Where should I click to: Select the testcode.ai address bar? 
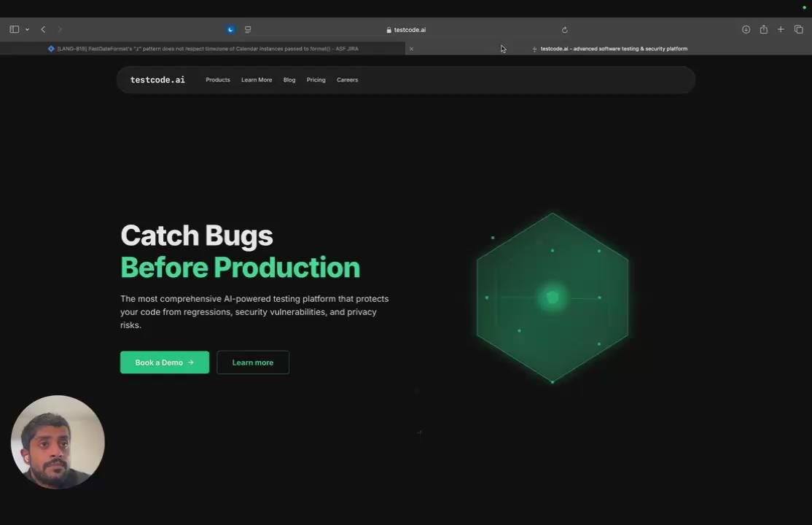tap(406, 30)
